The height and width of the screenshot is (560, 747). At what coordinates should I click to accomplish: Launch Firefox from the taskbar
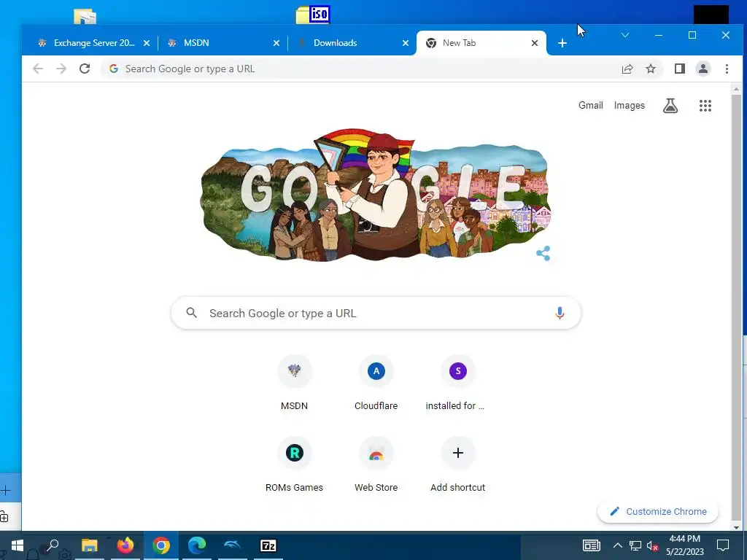point(125,545)
